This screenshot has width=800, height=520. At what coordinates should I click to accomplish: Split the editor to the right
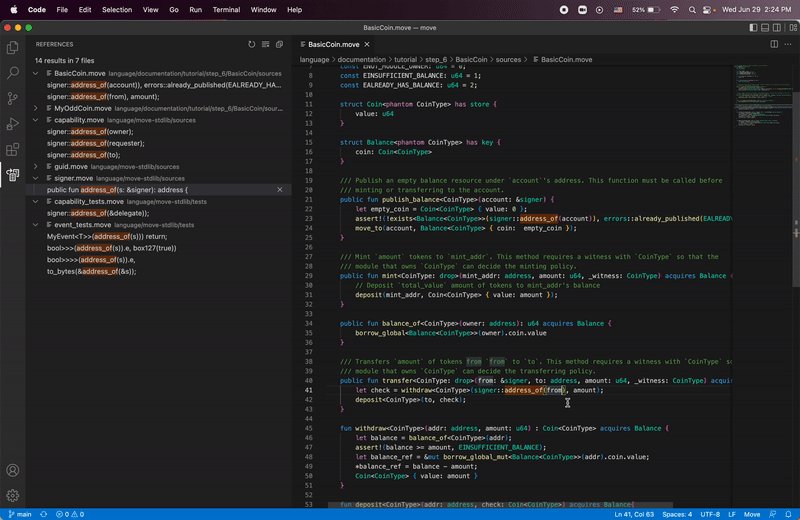pos(774,44)
